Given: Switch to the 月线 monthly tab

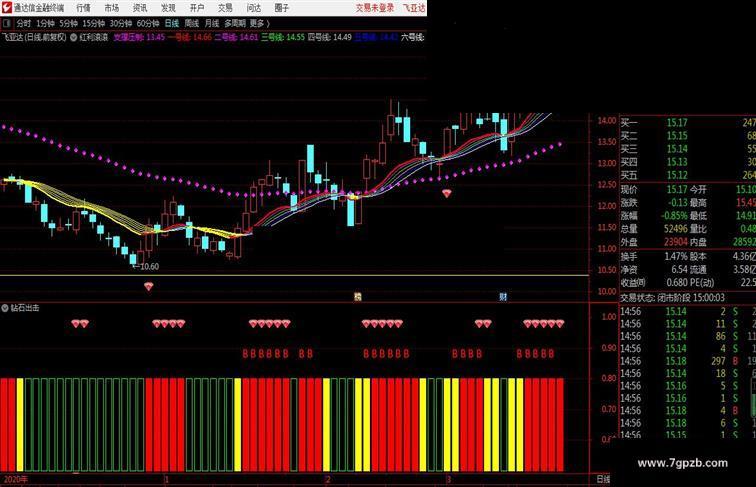Looking at the screenshot, I should (212, 23).
